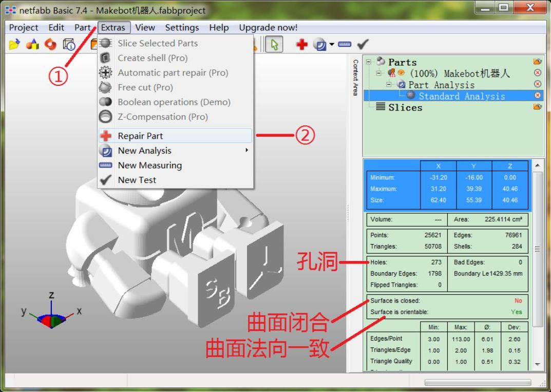
Task: Click the Context Area vertical label
Action: [355, 78]
